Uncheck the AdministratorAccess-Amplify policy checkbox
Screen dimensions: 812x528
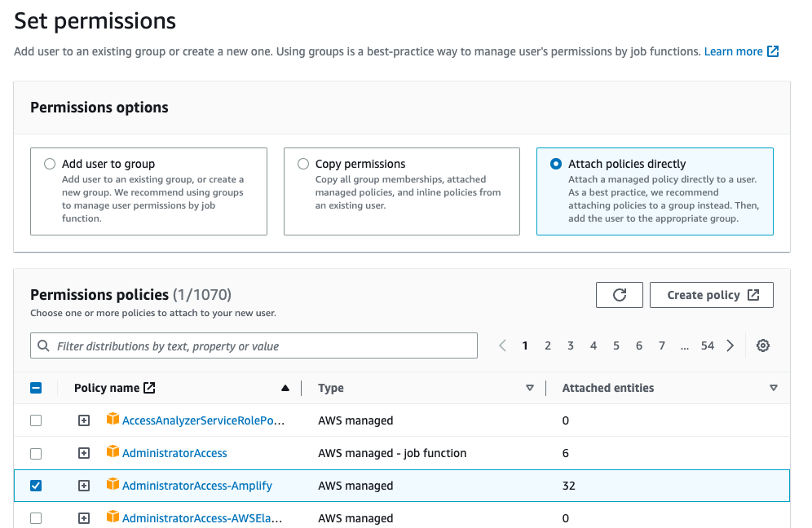(x=36, y=486)
